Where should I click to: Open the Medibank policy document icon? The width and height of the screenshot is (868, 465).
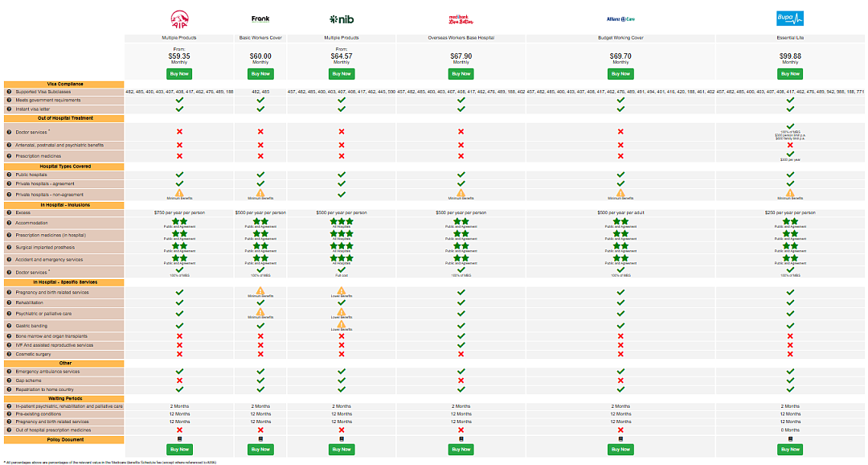pos(461,439)
